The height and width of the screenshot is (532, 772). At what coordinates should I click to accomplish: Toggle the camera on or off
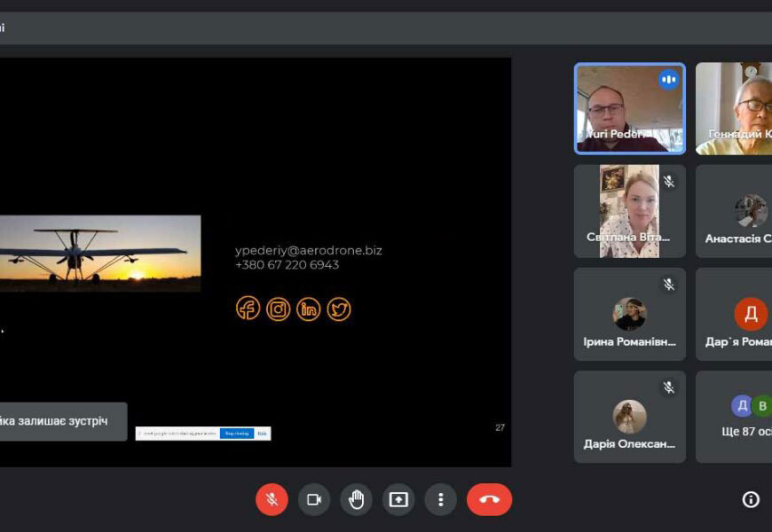(313, 499)
